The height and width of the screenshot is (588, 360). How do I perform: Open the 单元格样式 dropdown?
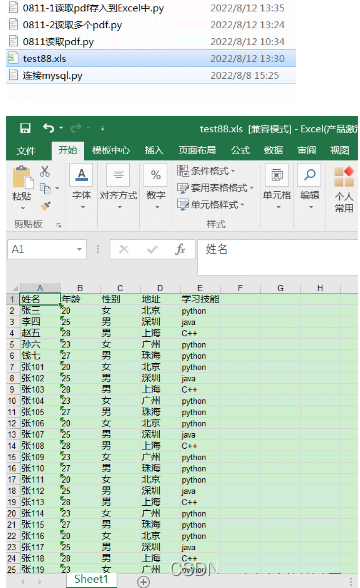(210, 204)
